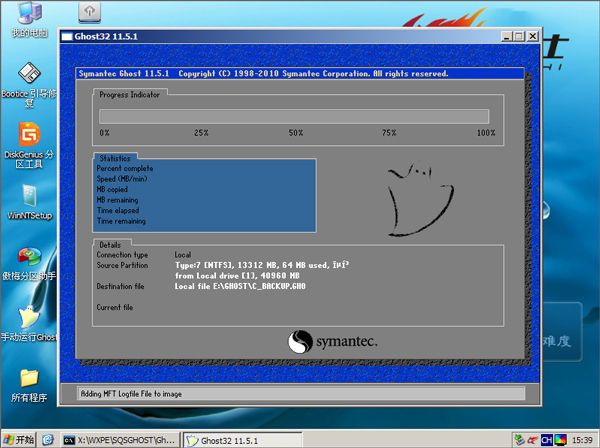Click the 'Time remaining' statistics label
The width and height of the screenshot is (600, 448).
pos(121,221)
